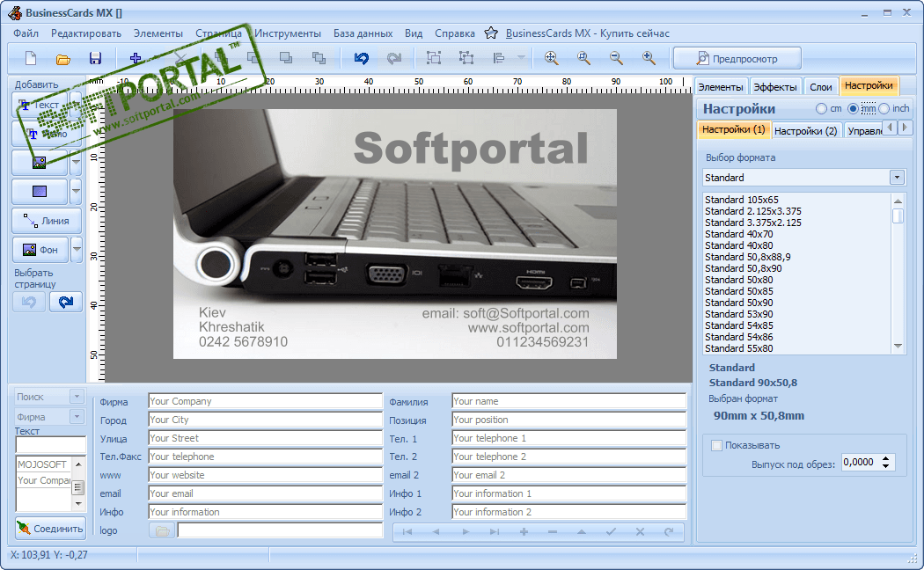The image size is (924, 570).
Task: Cancel the record edit with the X
Action: (x=640, y=531)
